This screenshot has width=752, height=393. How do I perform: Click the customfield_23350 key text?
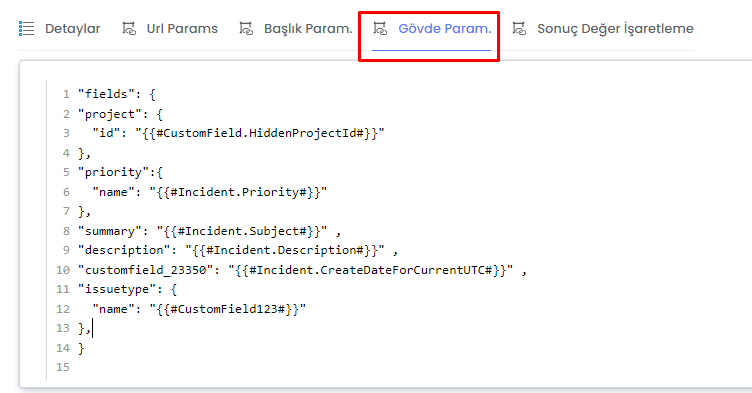(x=145, y=270)
